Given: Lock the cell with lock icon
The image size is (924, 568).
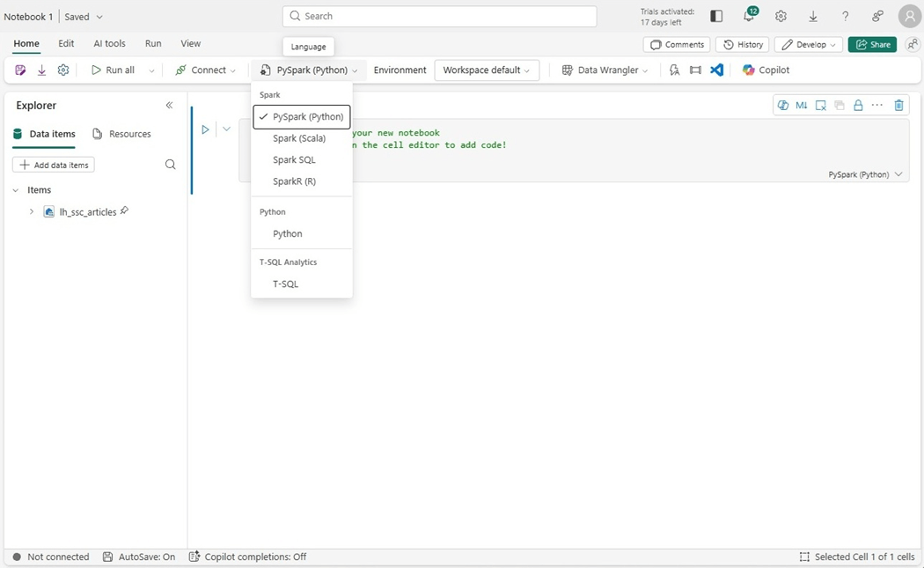Looking at the screenshot, I should point(858,106).
